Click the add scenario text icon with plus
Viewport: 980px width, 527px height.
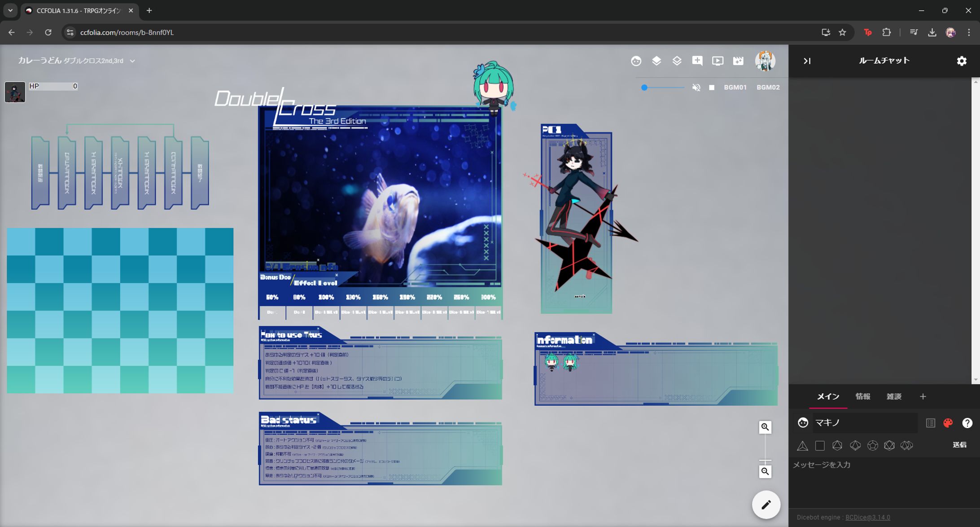coord(697,61)
